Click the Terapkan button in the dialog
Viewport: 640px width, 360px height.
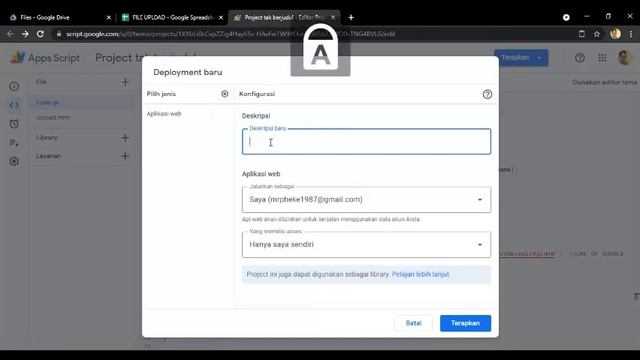tap(465, 323)
